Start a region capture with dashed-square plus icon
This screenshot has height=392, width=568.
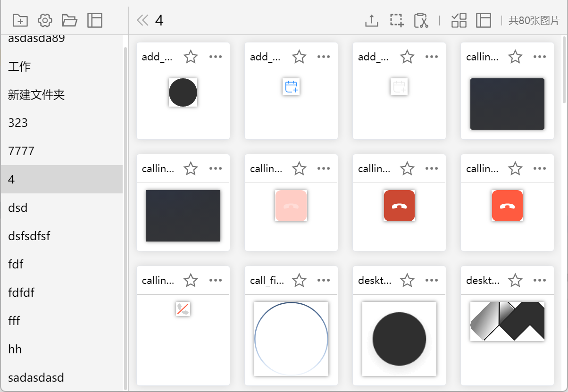click(x=397, y=20)
